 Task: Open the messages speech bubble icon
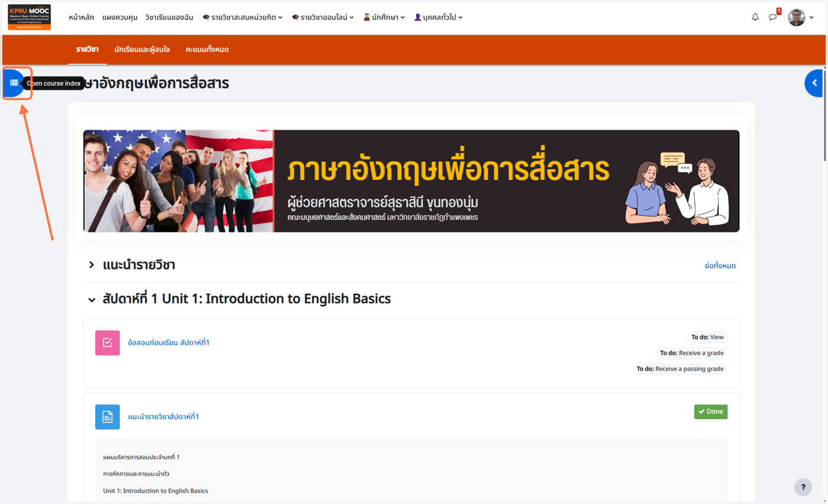coord(773,17)
